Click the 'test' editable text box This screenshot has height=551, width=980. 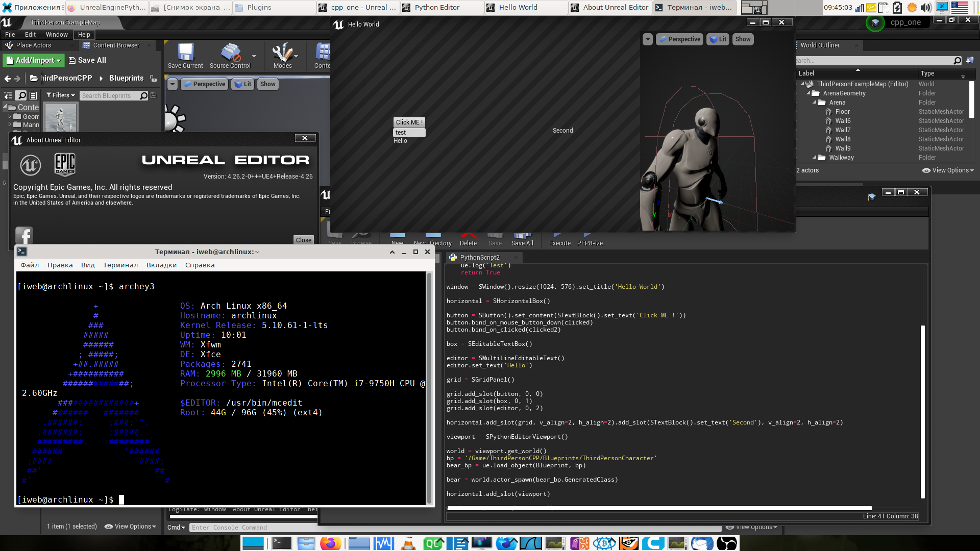pyautogui.click(x=409, y=133)
